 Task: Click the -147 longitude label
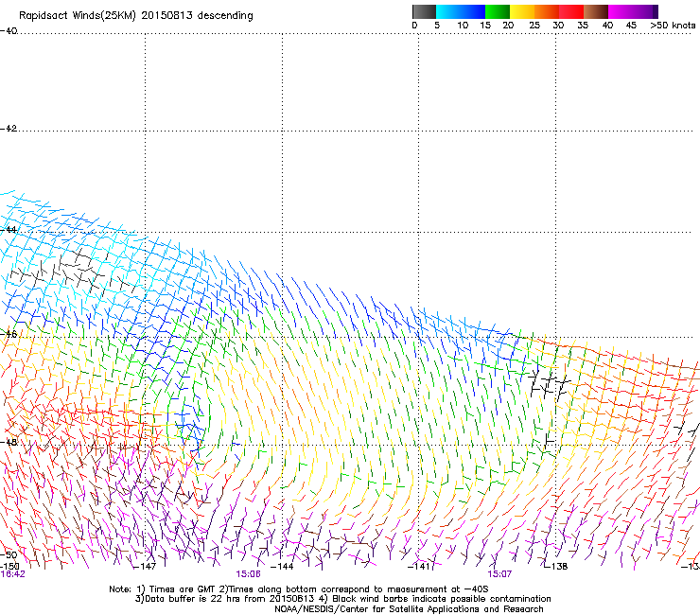click(145, 567)
